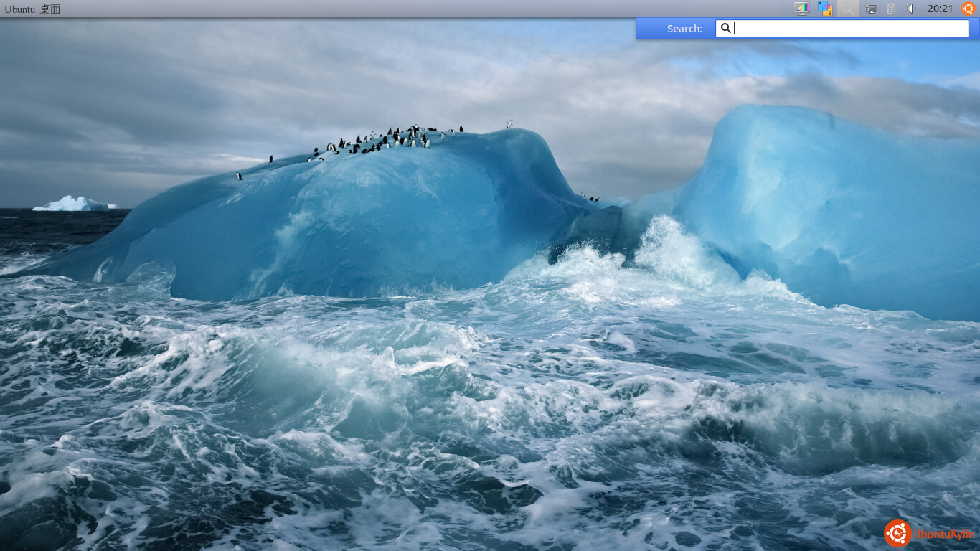
Task: Open the speaker volume indicator
Action: pos(910,9)
